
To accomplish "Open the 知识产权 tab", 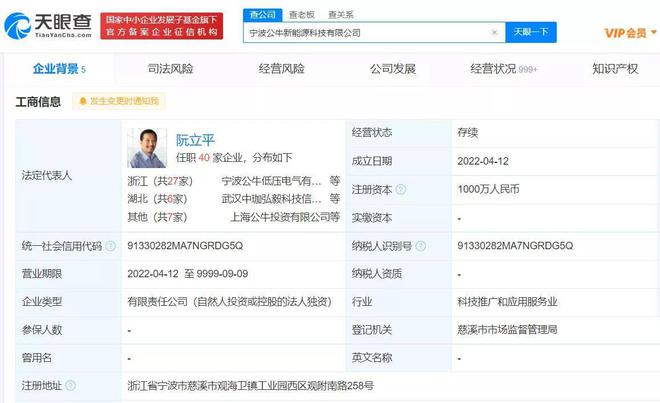I will [x=615, y=69].
